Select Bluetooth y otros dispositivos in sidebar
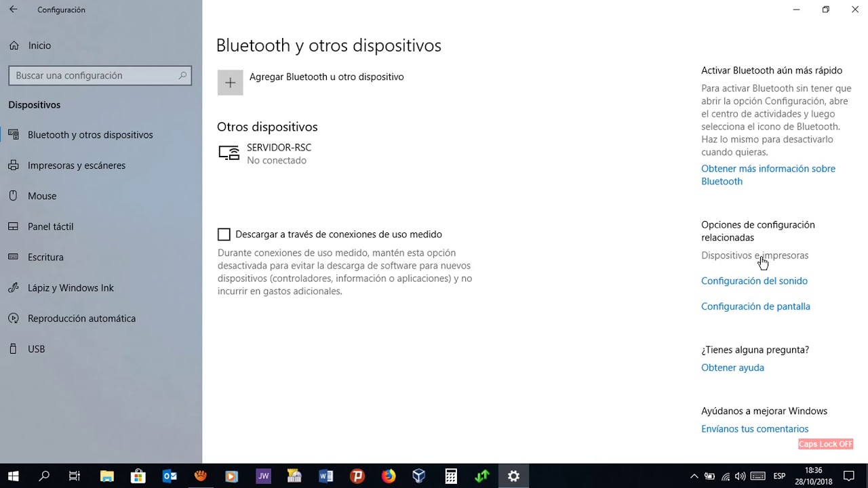Screen dimensions: 868x488 (x=90, y=135)
